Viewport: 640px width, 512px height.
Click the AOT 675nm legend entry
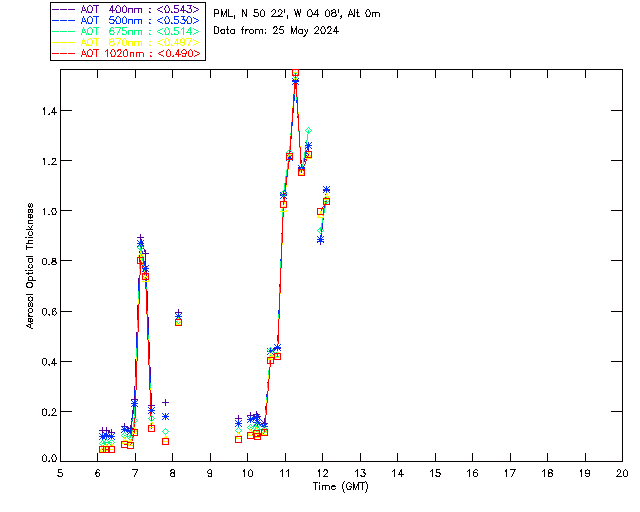click(126, 31)
